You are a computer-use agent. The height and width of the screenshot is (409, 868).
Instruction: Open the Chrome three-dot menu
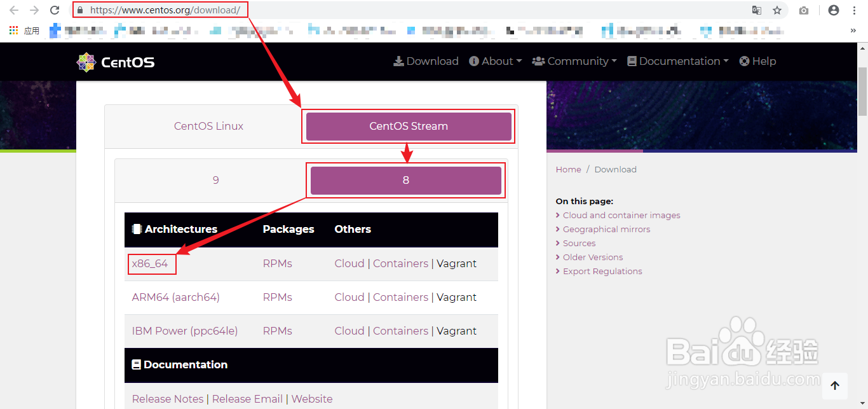coord(854,10)
